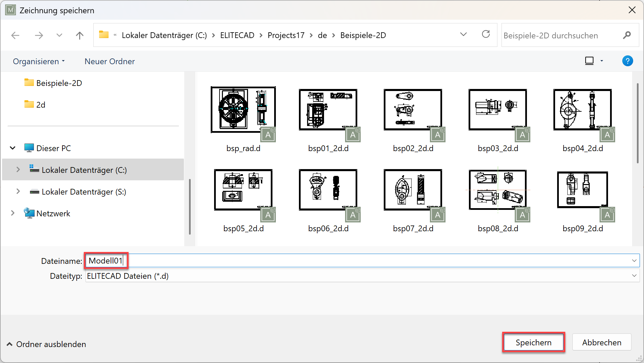Go up one folder level

[x=80, y=35]
